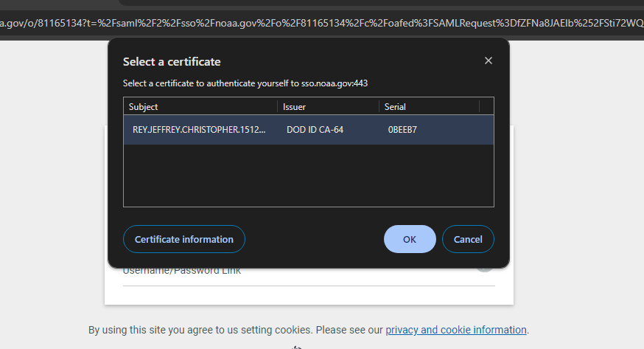The height and width of the screenshot is (349, 644).
Task: Click the 0BEEB7 serial number cell
Action: click(x=402, y=130)
